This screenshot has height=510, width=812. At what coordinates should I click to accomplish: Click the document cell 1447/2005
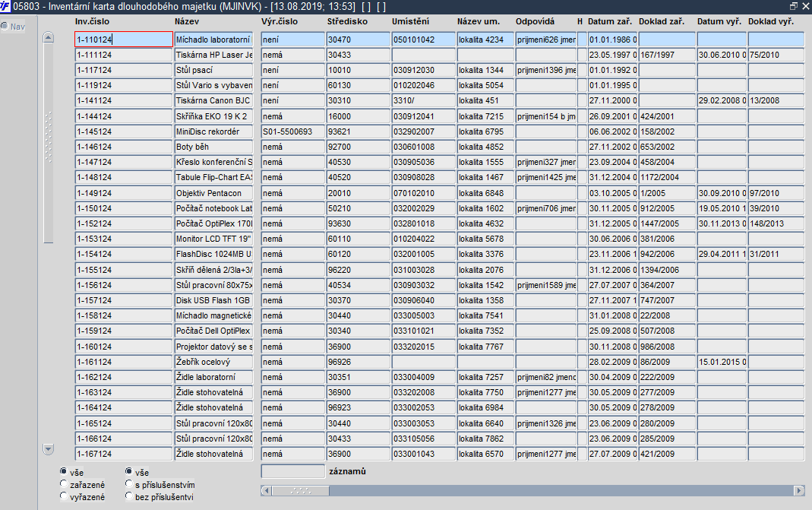pos(667,223)
